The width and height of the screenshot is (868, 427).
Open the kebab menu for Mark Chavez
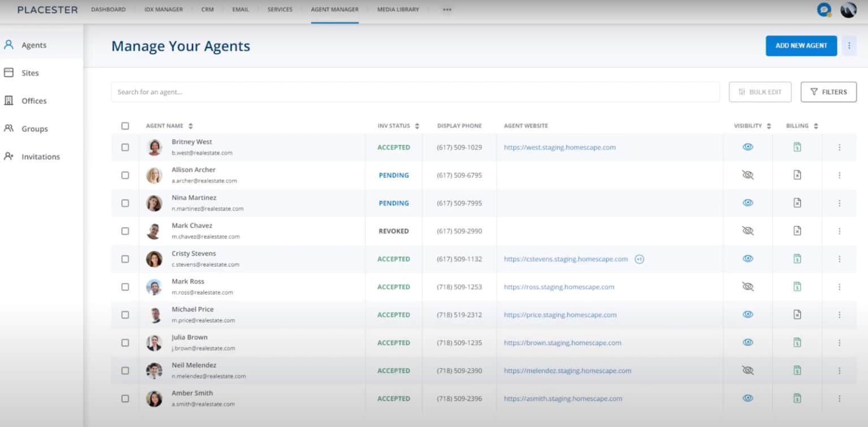pyautogui.click(x=839, y=230)
